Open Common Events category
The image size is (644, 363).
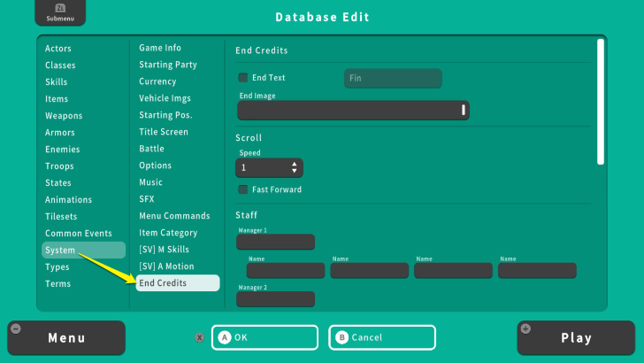79,233
